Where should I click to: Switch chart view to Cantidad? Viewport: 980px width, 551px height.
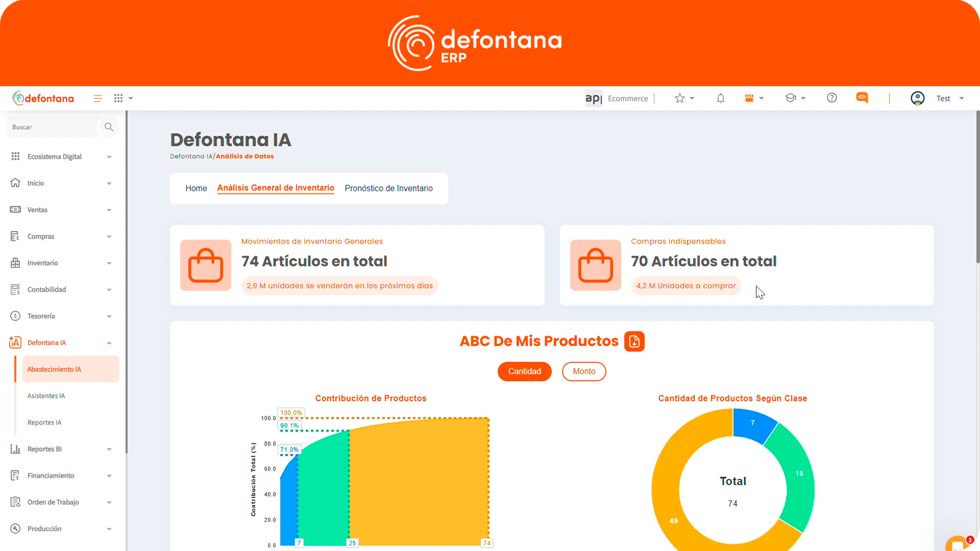pyautogui.click(x=525, y=371)
